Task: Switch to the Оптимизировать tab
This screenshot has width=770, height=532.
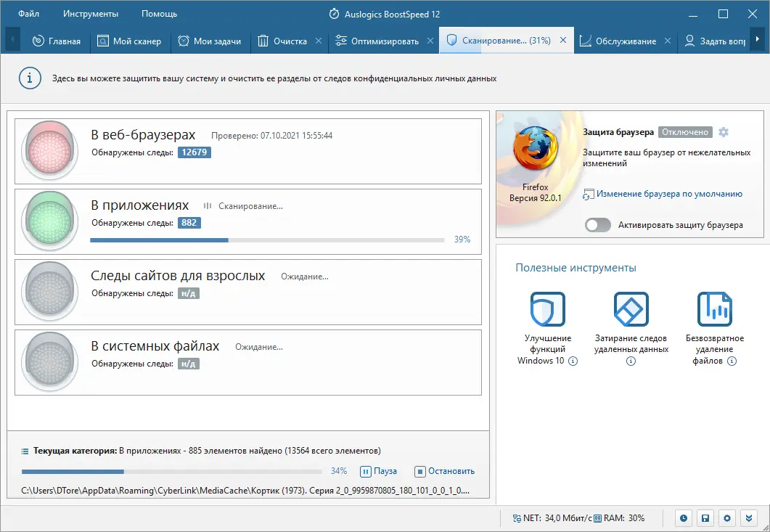Action: (x=377, y=41)
